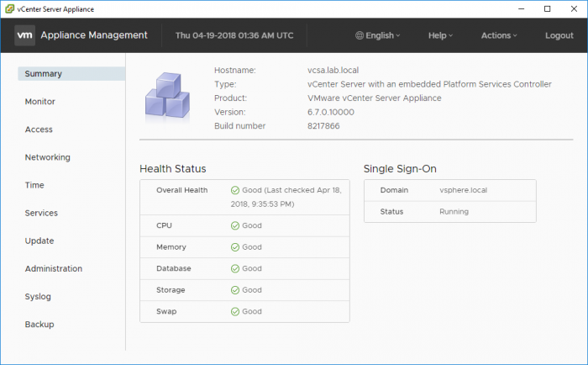Click the Swap row label

click(x=166, y=312)
